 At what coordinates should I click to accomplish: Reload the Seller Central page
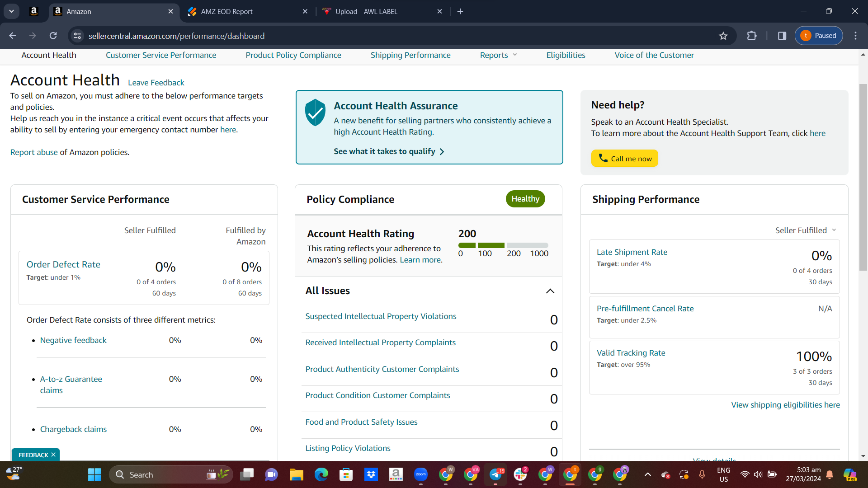point(53,36)
